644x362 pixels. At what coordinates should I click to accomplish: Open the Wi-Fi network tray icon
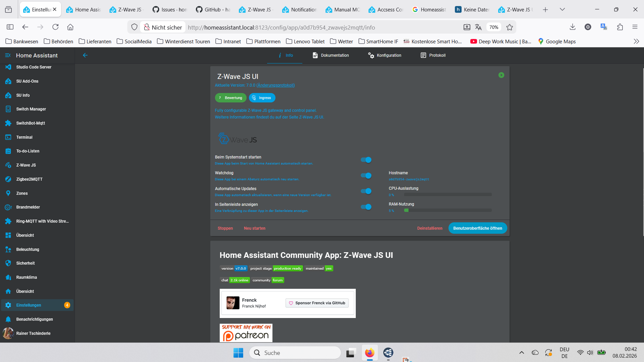(x=580, y=353)
